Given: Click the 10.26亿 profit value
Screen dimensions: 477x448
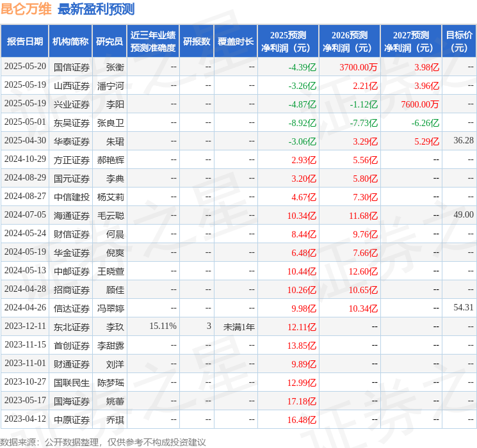Looking at the screenshot, I should coord(302,290).
